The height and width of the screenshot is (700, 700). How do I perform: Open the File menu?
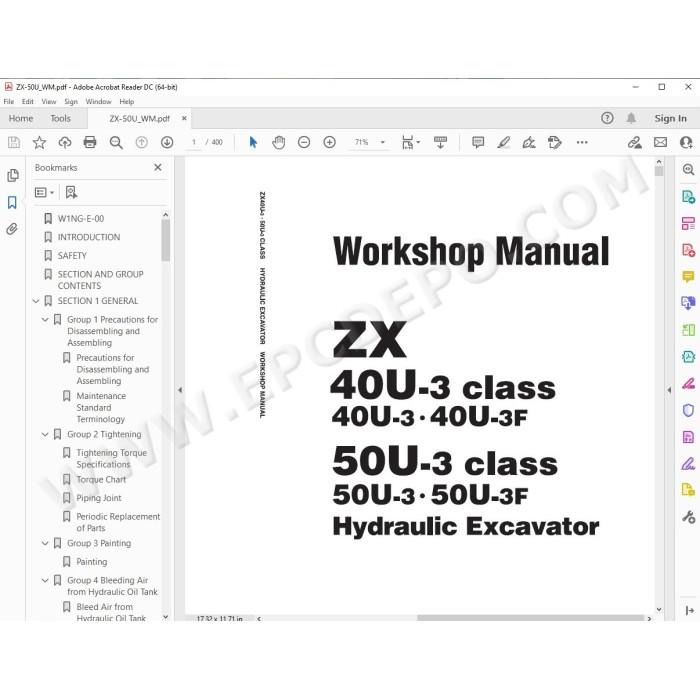[x=8, y=102]
